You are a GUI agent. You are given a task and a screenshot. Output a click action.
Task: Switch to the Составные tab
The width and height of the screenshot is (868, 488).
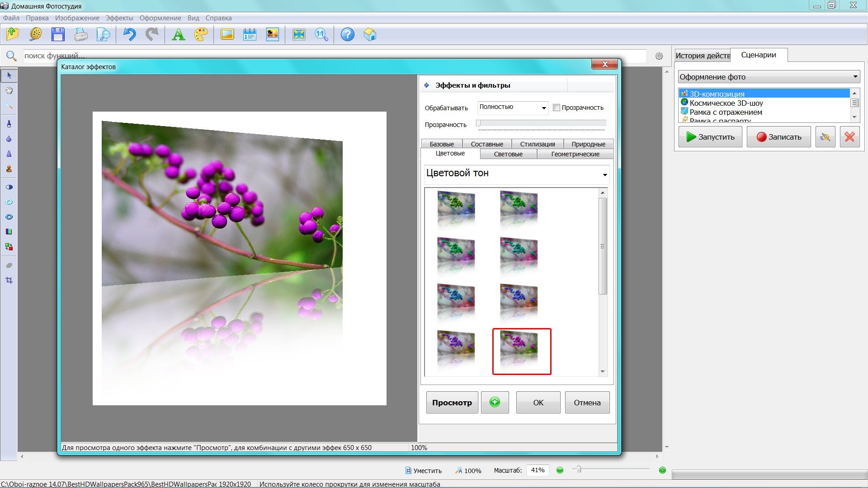click(489, 144)
